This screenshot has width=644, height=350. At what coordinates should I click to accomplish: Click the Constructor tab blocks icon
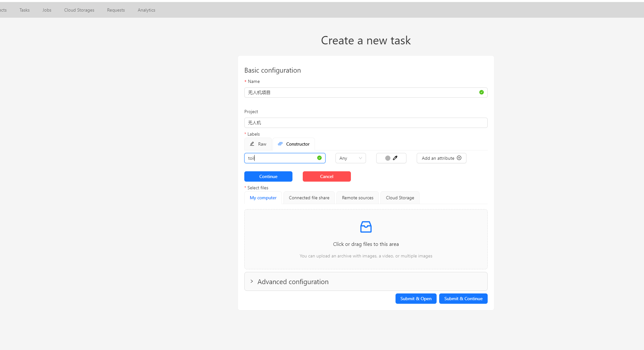(x=280, y=144)
